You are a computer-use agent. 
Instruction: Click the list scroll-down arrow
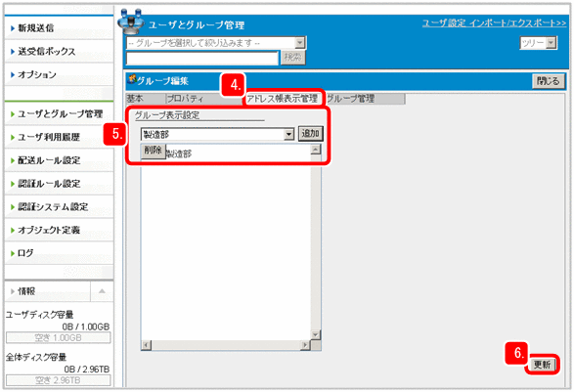pyautogui.click(x=316, y=334)
